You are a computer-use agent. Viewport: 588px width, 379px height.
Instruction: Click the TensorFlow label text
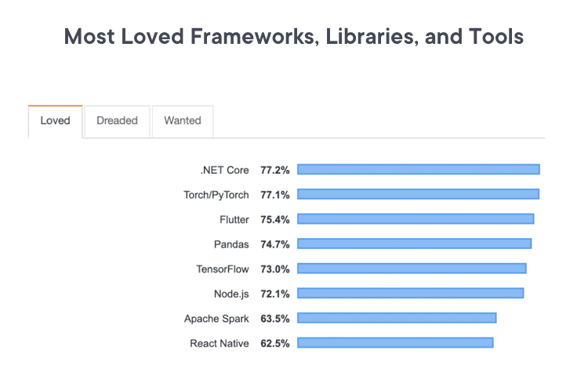[223, 269]
